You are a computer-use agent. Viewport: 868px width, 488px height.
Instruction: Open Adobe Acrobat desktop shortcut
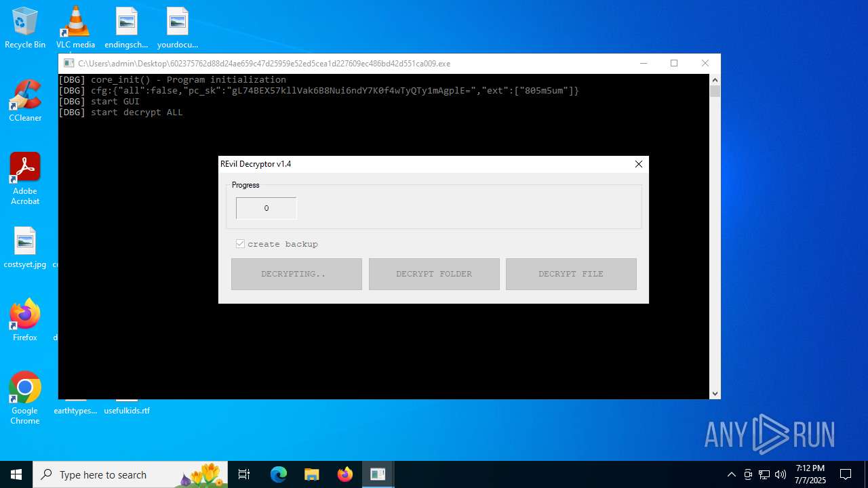pos(25,179)
